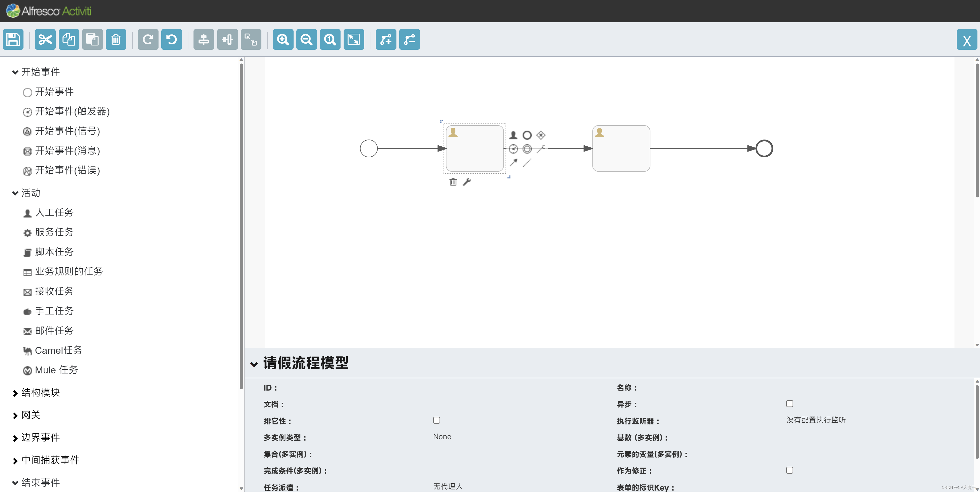Click the Remove bend-point toolbar icon
The width and height of the screenshot is (980, 492).
click(410, 40)
